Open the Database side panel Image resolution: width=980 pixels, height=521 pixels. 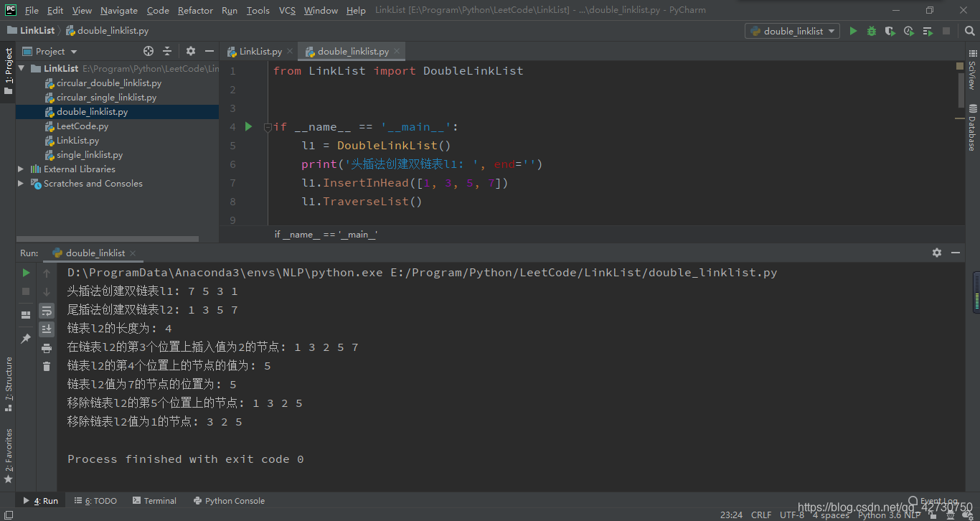pyautogui.click(x=973, y=127)
